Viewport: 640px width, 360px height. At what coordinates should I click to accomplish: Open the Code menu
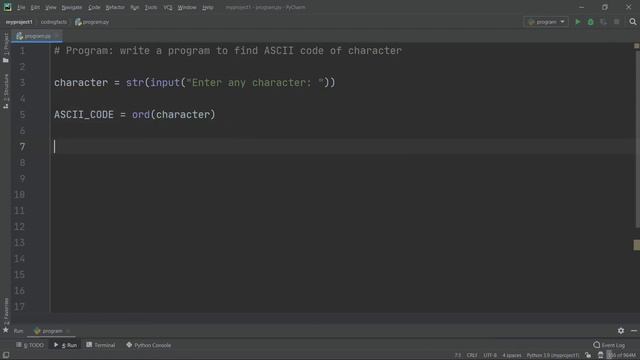point(94,7)
